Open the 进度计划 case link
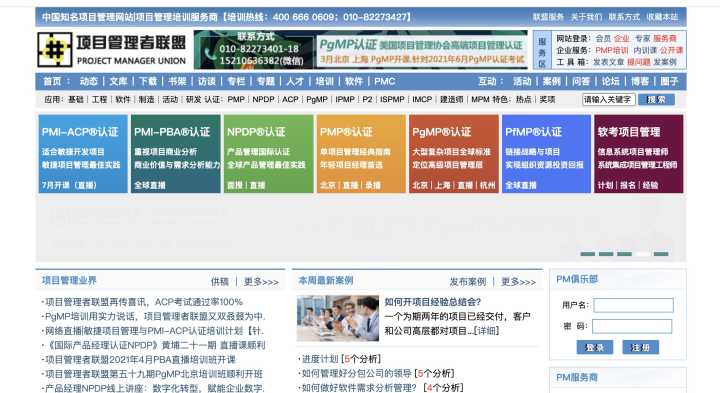 pyautogui.click(x=320, y=359)
